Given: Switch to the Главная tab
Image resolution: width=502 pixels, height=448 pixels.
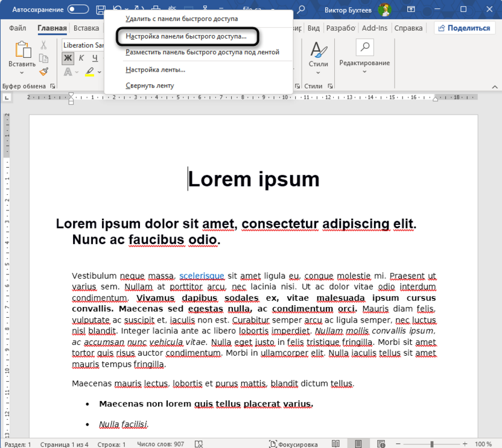Looking at the screenshot, I should [x=52, y=28].
